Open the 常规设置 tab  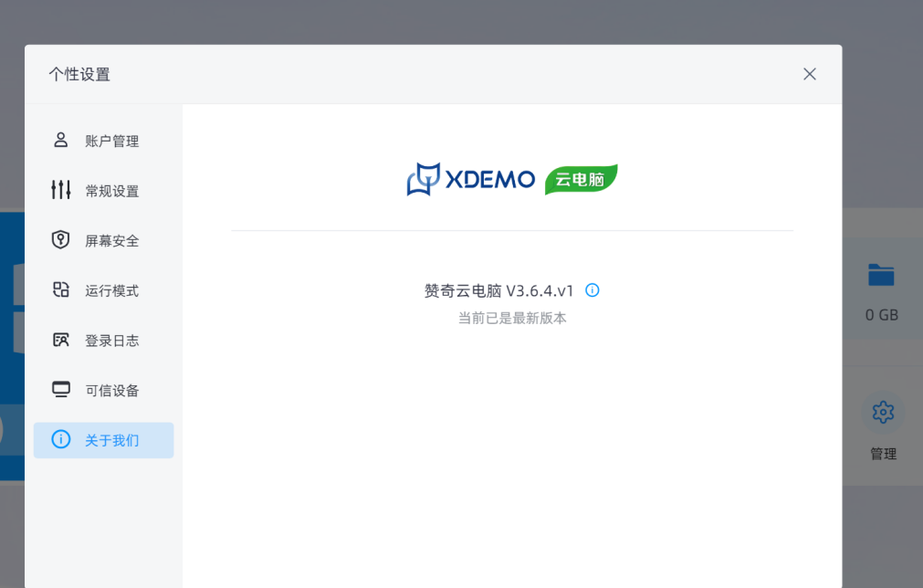point(103,191)
